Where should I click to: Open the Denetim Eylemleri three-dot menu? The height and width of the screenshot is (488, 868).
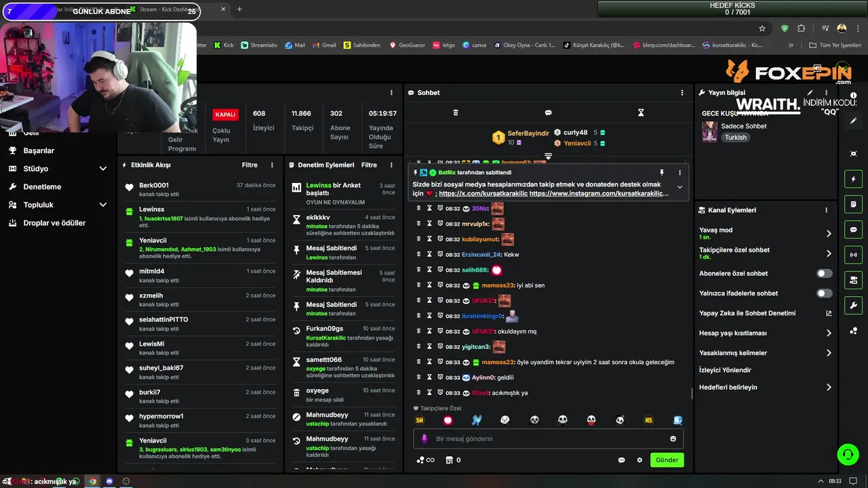click(391, 165)
